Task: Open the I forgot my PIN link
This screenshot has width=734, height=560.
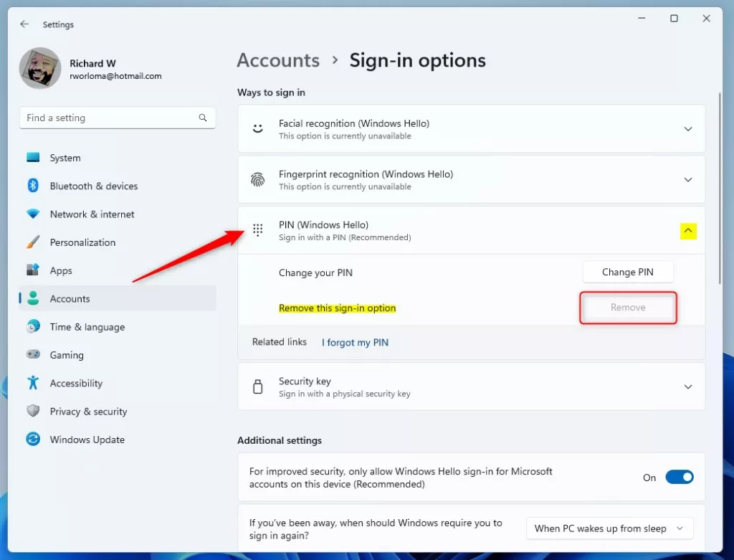Action: [x=355, y=343]
